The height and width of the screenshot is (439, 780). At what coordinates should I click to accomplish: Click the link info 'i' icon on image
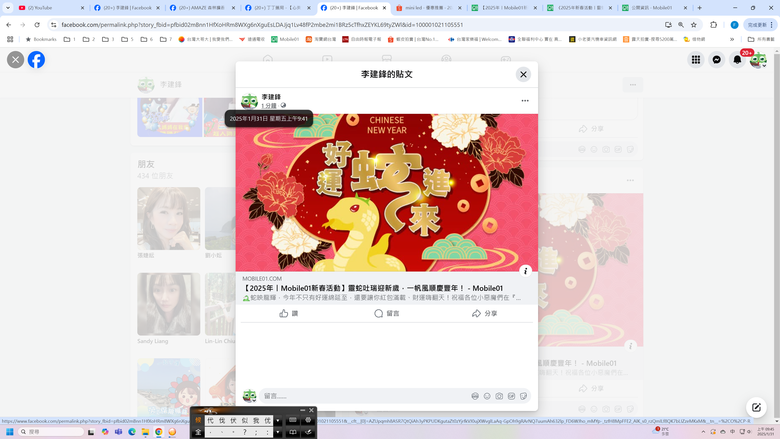pos(525,271)
